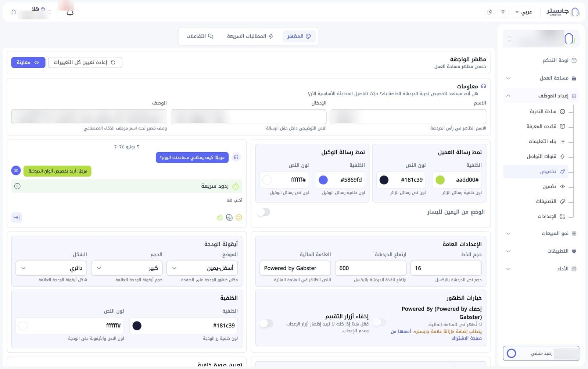
Task: Open the عربي language dropdown
Action: [524, 12]
